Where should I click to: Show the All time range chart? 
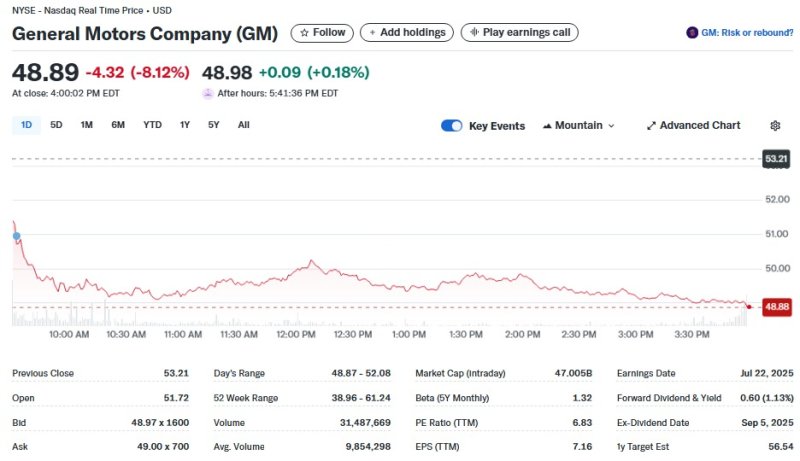pyautogui.click(x=244, y=125)
